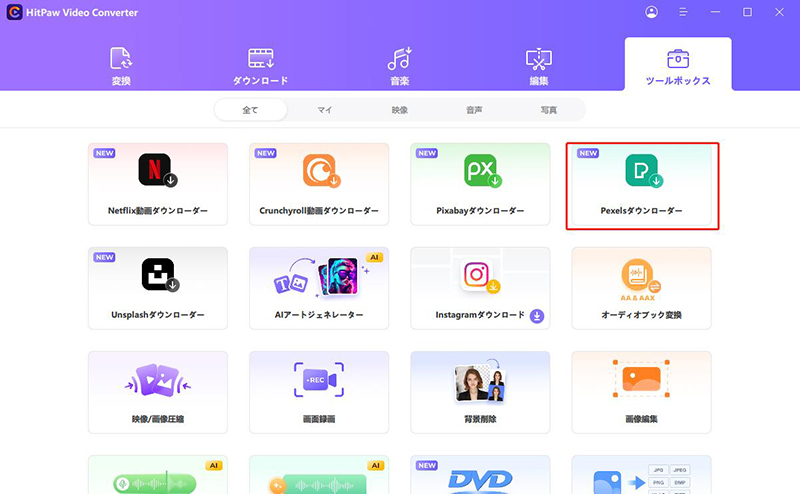Open the green waveform AI tool with microphone
Screen dimensions: 800x494
158,475
